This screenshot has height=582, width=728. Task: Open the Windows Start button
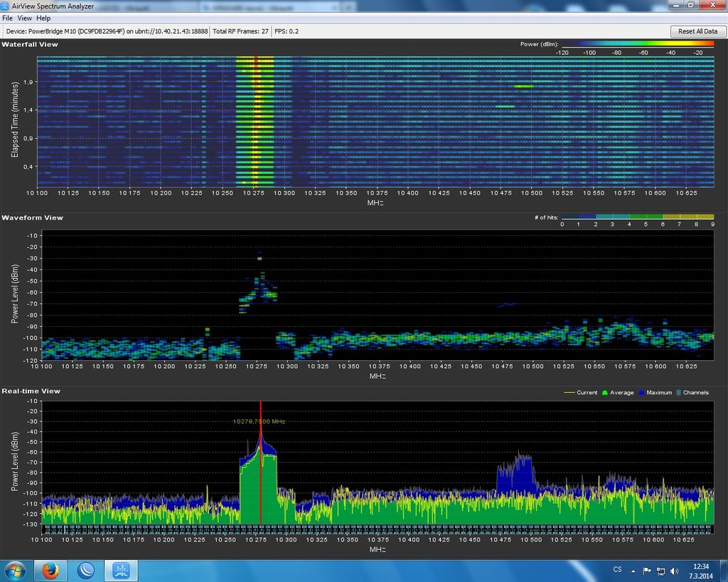tap(14, 571)
